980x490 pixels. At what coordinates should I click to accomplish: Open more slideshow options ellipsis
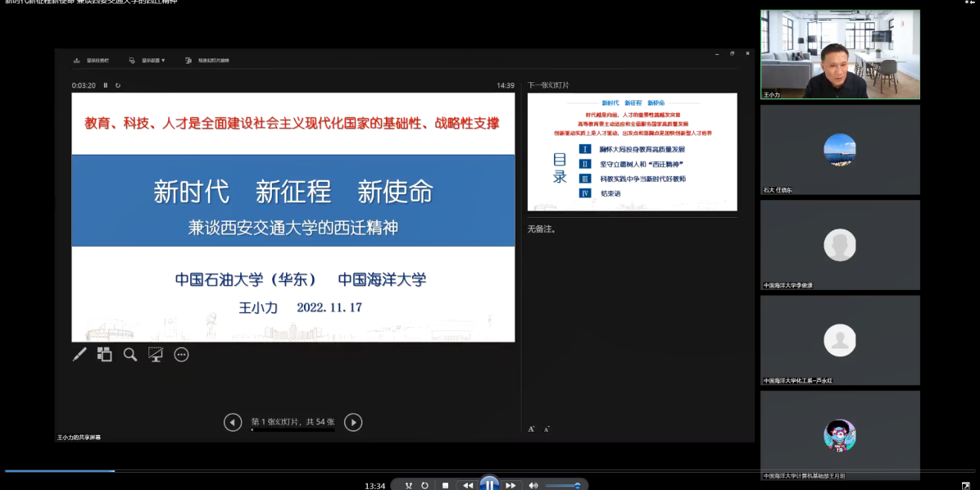(182, 355)
